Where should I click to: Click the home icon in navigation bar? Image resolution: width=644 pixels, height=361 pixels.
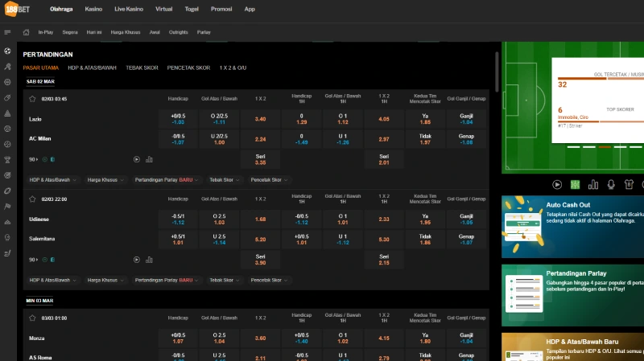[x=27, y=32]
